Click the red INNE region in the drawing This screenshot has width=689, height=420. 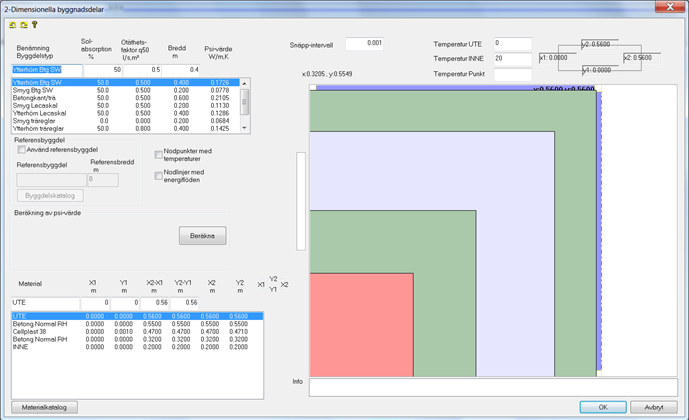361,325
